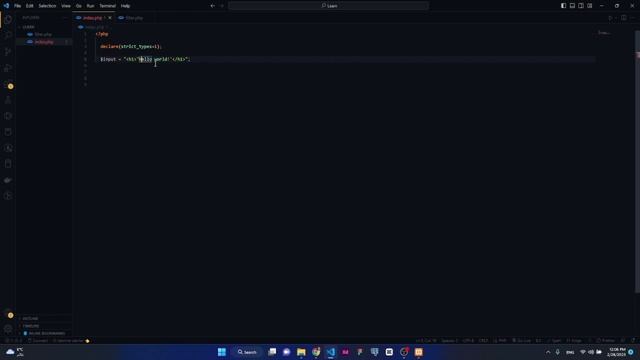Open the View menu

click(x=66, y=6)
